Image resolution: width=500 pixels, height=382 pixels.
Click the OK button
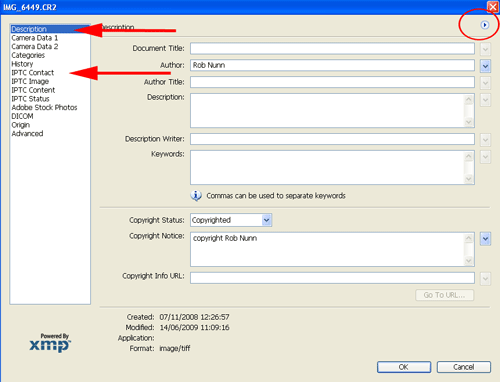(x=404, y=367)
